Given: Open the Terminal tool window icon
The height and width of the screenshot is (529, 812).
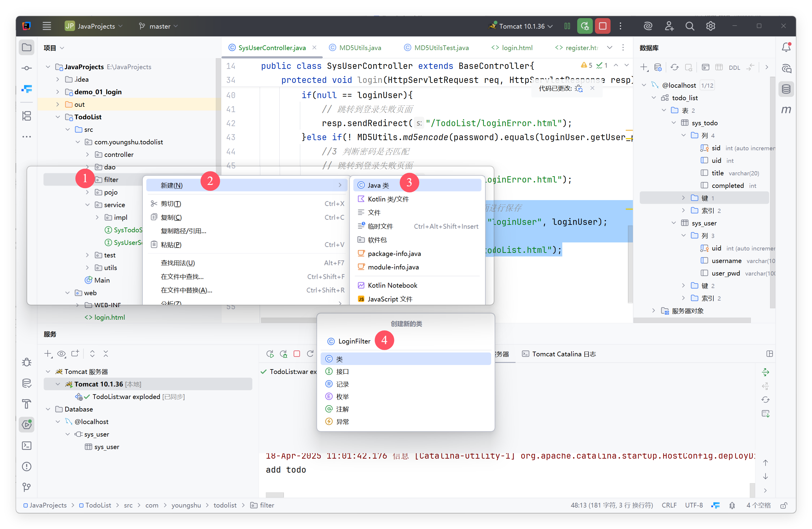Looking at the screenshot, I should click(27, 445).
